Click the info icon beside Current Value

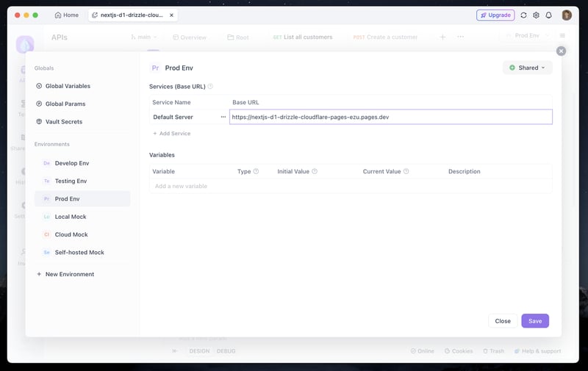tap(406, 171)
